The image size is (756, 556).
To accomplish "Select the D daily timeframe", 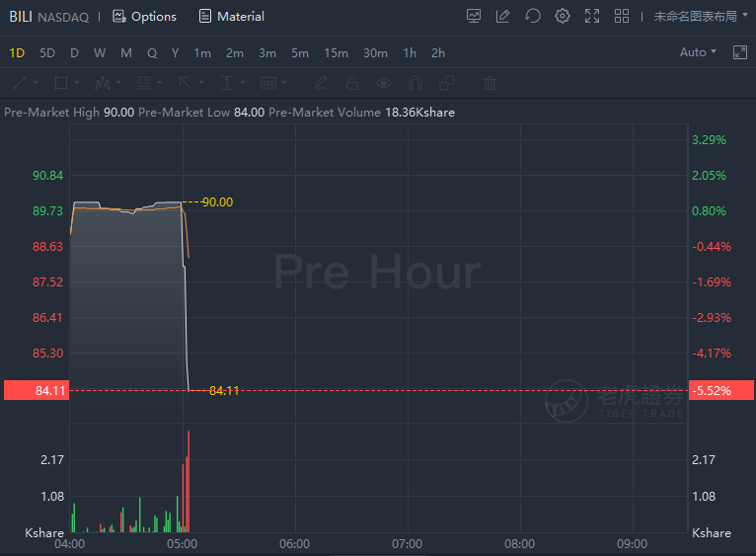I will click(74, 52).
